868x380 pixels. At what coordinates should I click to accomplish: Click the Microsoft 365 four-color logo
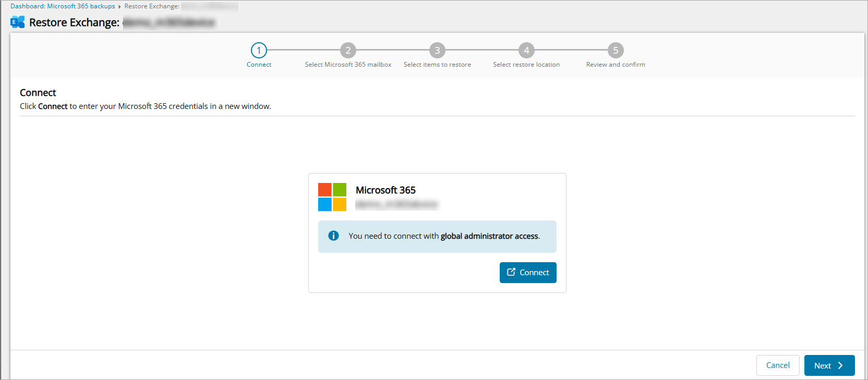click(332, 197)
